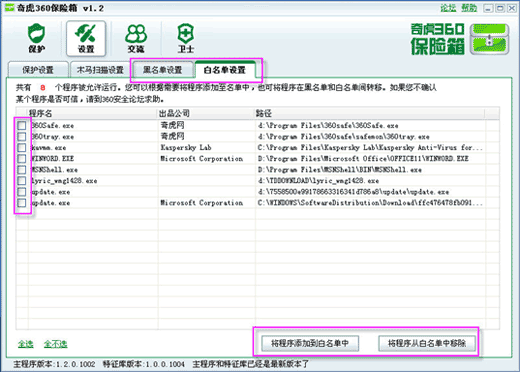This screenshot has height=372, width=520.
Task: Open the 卫士 (Guard) toolbar icon
Action: (x=186, y=38)
